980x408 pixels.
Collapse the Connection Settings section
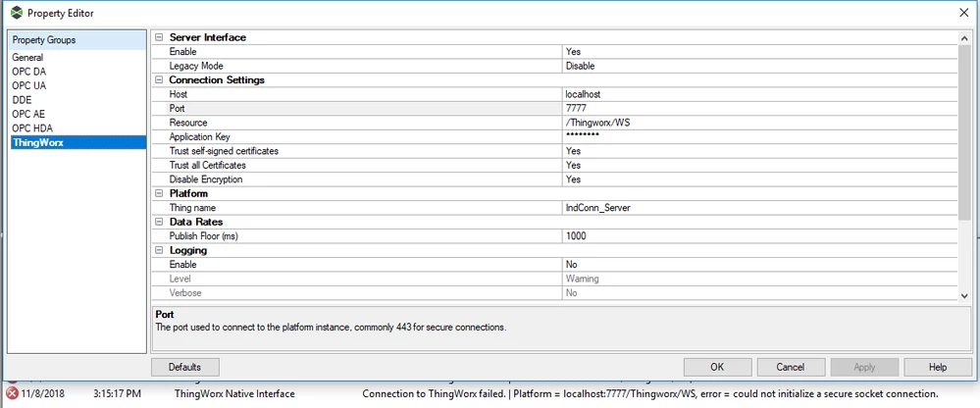(159, 80)
